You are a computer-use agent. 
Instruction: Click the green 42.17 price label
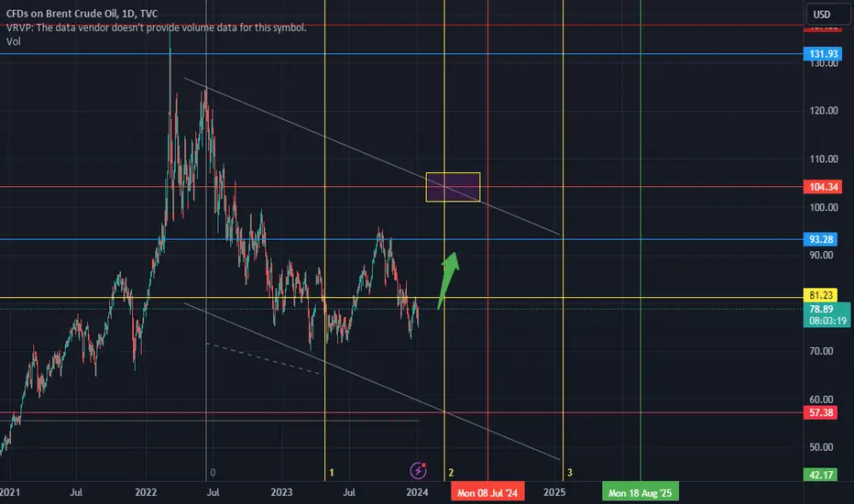point(821,475)
